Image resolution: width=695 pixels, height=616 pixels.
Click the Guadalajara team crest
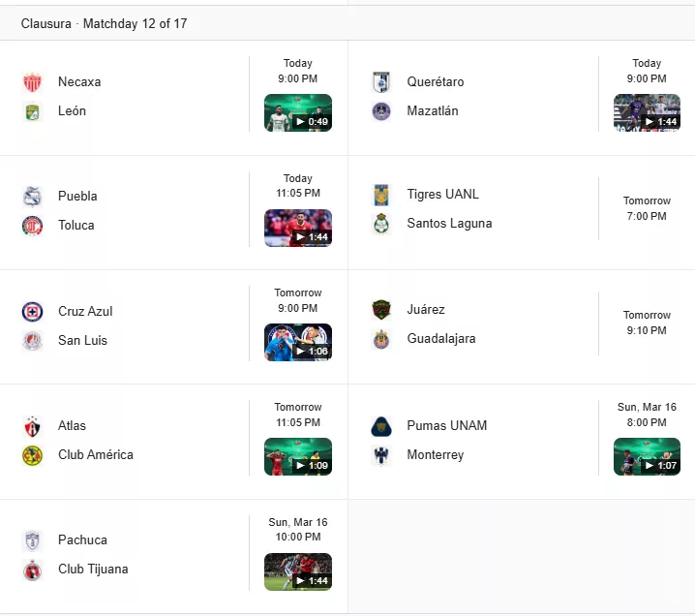[381, 339]
